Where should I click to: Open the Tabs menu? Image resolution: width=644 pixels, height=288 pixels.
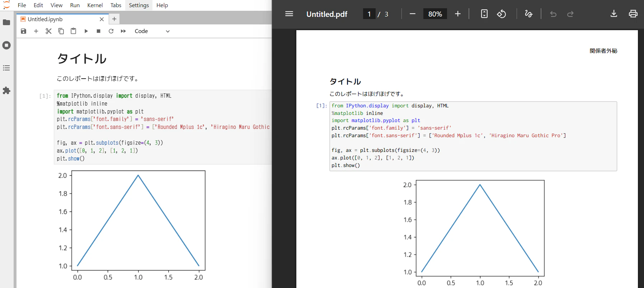click(x=116, y=5)
